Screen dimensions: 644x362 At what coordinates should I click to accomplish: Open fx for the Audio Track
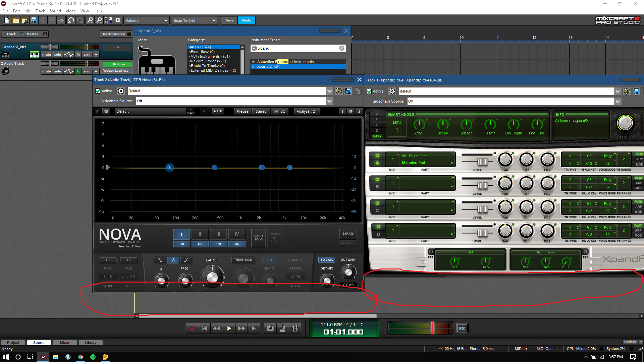[78, 71]
